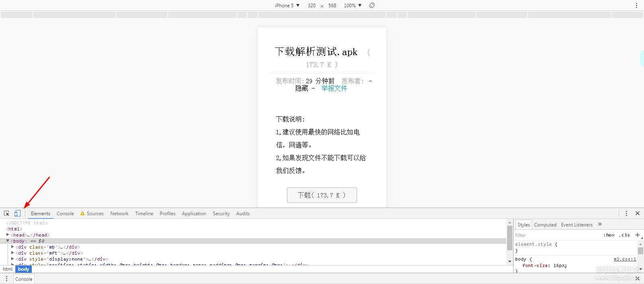This screenshot has height=284, width=644.
Task: Click Elements panel scroll up arrow
Action: pyautogui.click(x=510, y=222)
